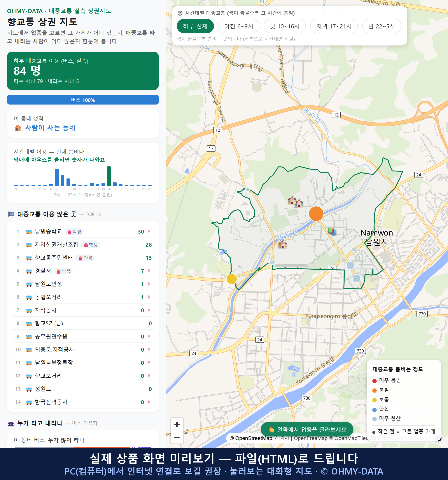The image size is (448, 480).
Task: Click the 대중교통 이용 많은 곳 heading icon
Action: point(11,214)
